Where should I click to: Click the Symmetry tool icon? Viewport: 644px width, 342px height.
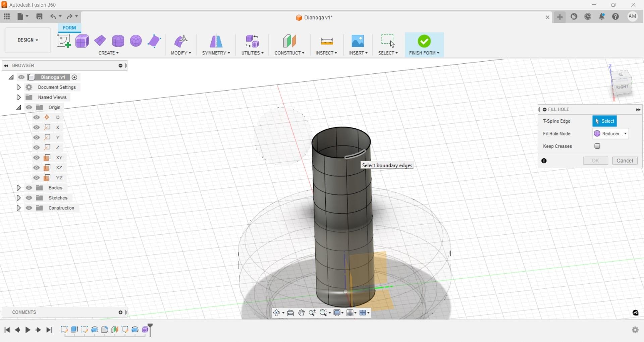point(216,41)
